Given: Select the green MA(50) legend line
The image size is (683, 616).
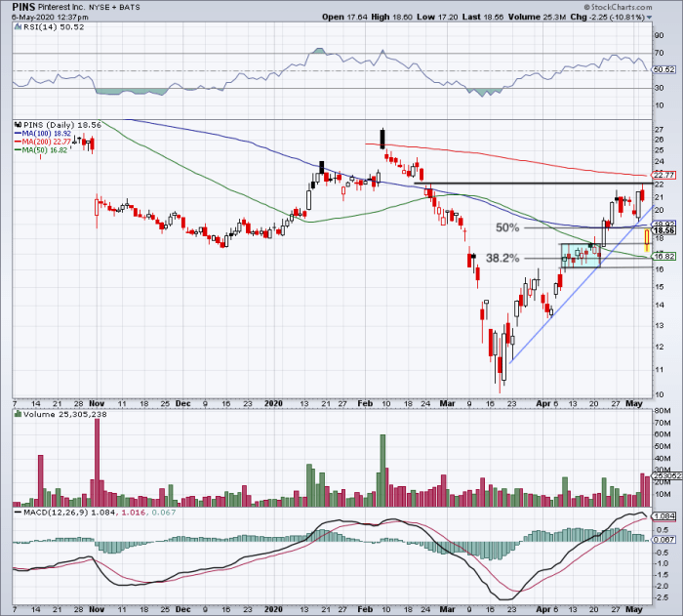Looking at the screenshot, I should tap(18, 150).
